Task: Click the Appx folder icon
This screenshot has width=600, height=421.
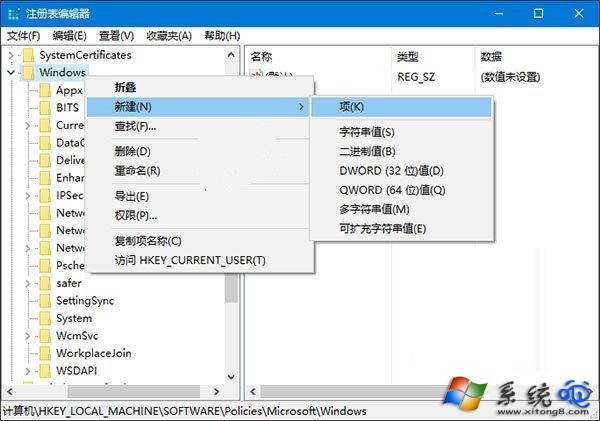Action: point(45,90)
